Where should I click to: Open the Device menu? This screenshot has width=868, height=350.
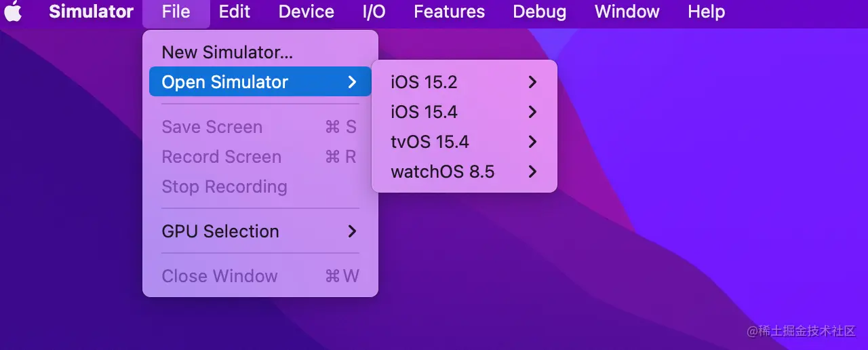pyautogui.click(x=307, y=12)
